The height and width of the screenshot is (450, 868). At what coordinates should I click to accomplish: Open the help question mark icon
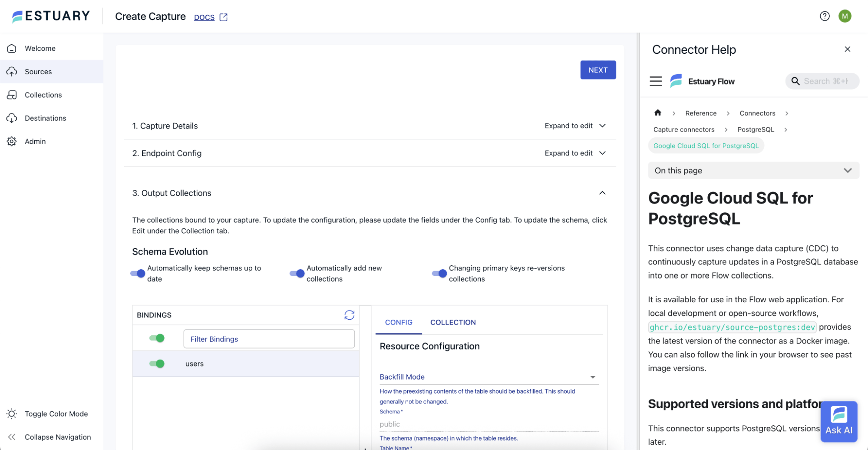[824, 16]
